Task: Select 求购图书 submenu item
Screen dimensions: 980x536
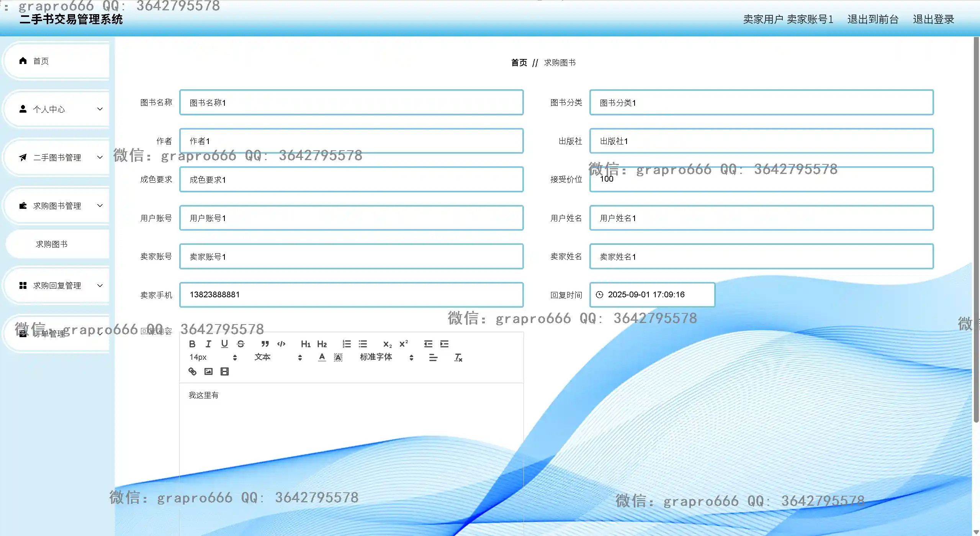Action: click(x=52, y=244)
